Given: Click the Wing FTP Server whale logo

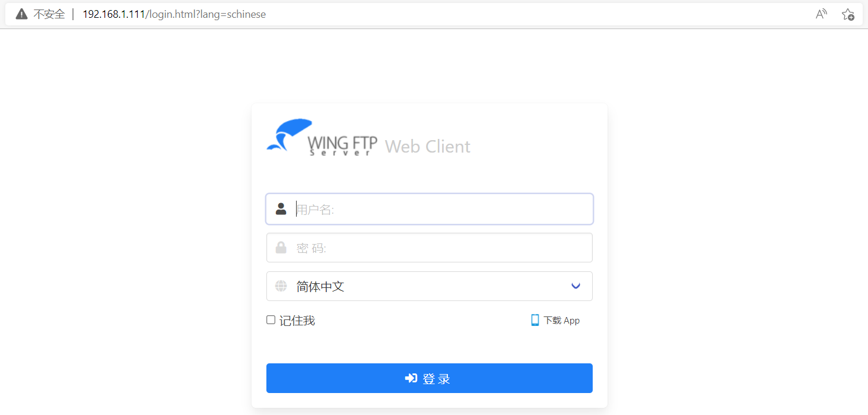Looking at the screenshot, I should tap(289, 135).
